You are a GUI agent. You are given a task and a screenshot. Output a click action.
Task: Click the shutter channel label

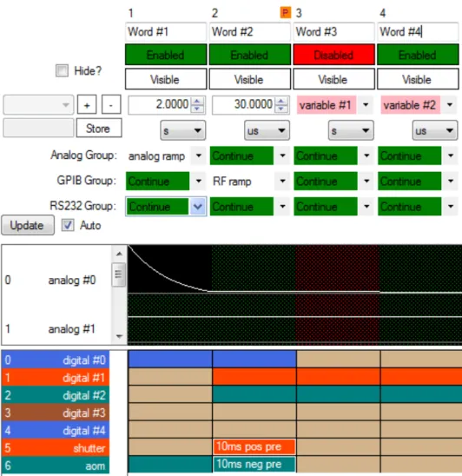(x=56, y=447)
